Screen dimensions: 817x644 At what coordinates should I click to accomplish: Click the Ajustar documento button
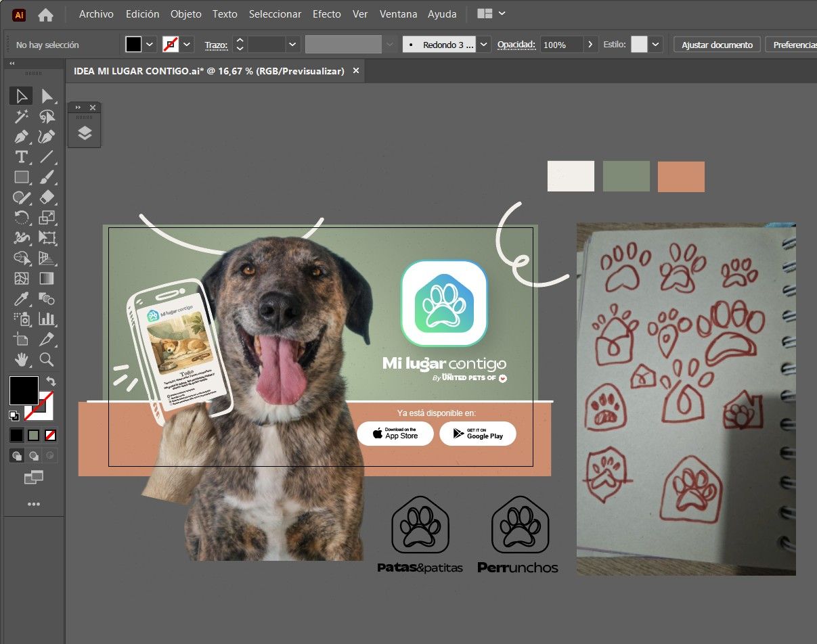717,45
